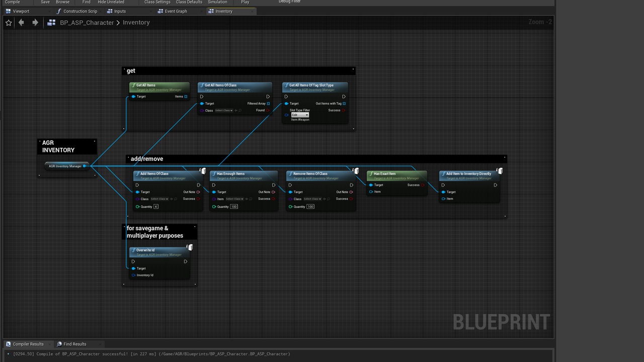Click the Success pin on the Has Exact Item node
This screenshot has width=644, height=362.
pyautogui.click(x=423, y=185)
